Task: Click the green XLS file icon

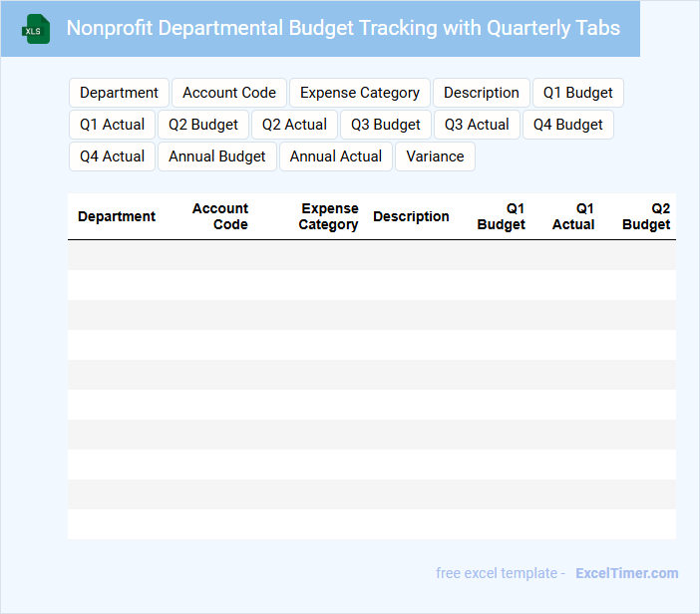Action: tap(36, 29)
